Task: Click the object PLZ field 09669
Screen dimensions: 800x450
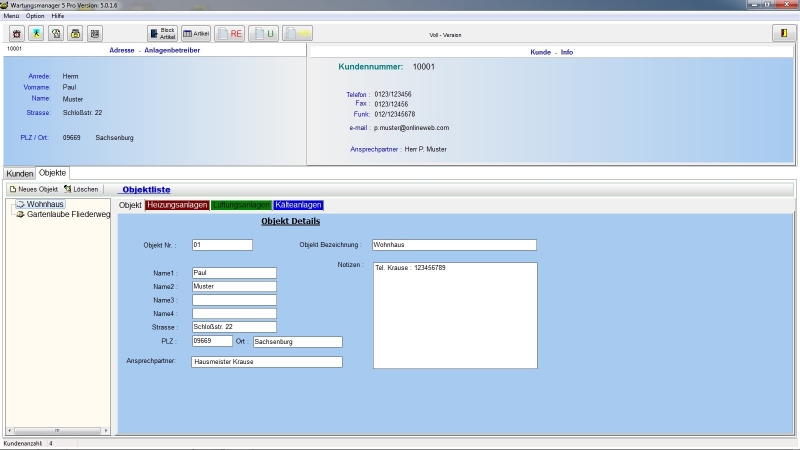Action: coord(212,341)
